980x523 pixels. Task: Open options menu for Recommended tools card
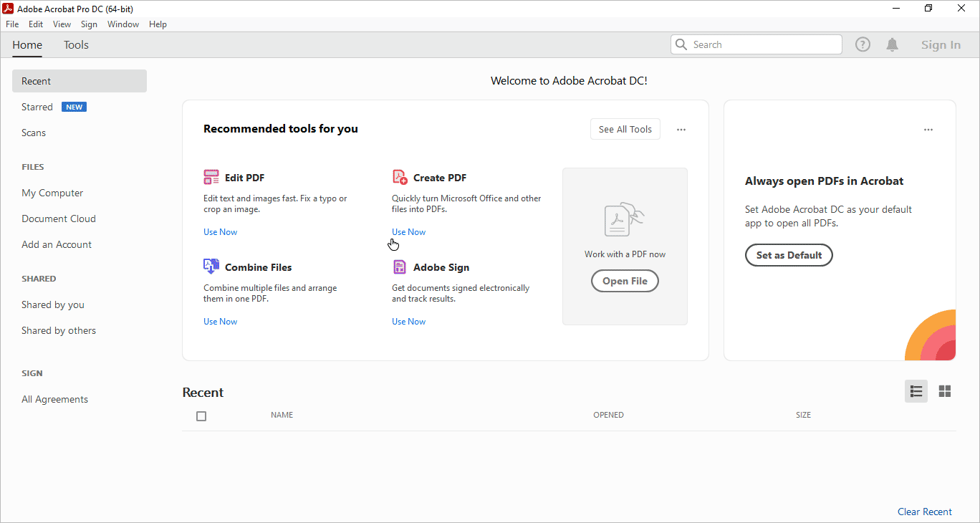pyautogui.click(x=681, y=130)
